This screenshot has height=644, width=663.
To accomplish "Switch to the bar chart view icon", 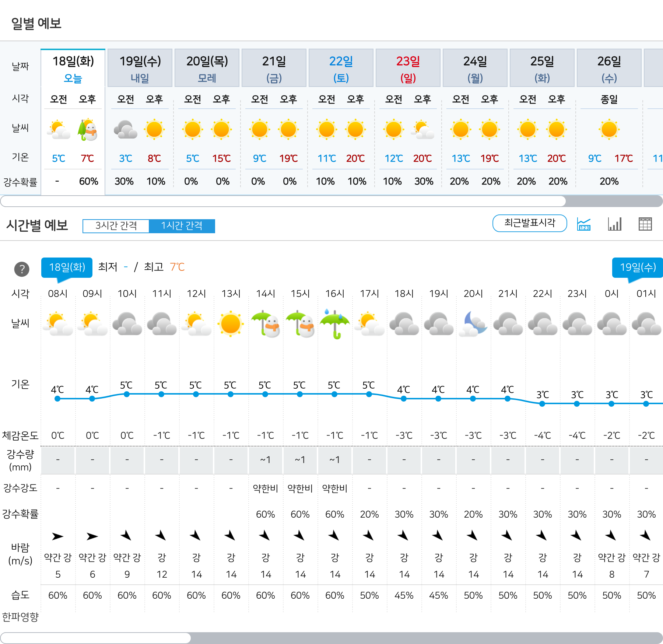I will pyautogui.click(x=615, y=224).
